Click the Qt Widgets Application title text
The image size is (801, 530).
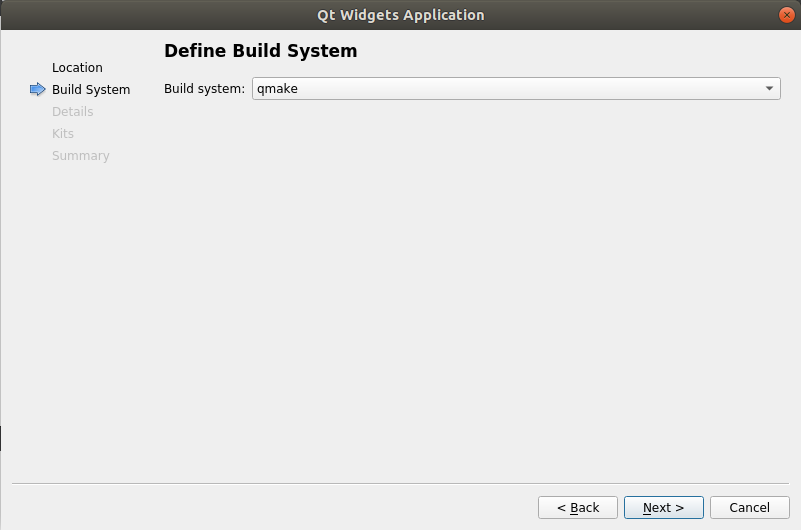pos(400,15)
